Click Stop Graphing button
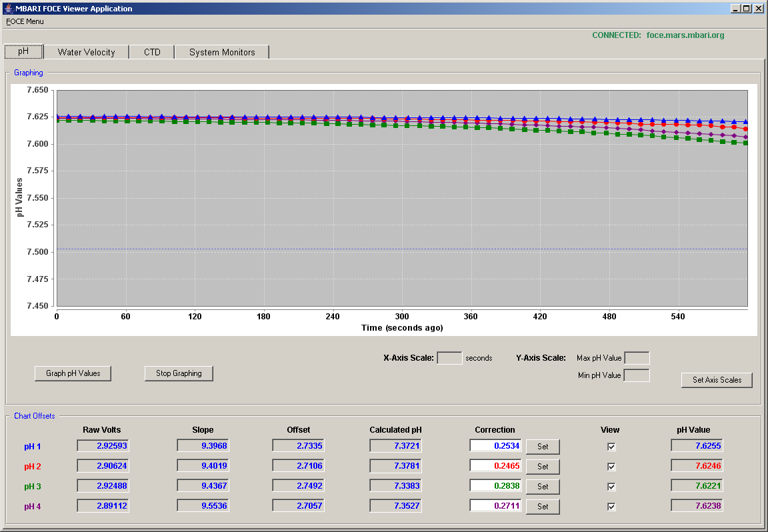768x532 pixels. click(179, 373)
